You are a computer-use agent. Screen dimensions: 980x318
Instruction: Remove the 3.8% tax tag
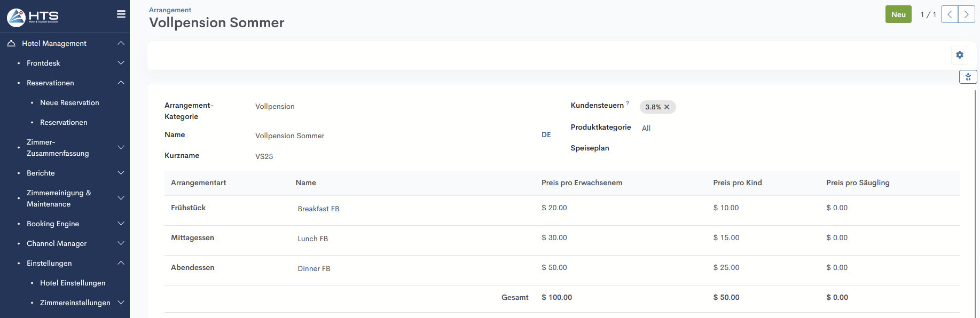coord(667,107)
